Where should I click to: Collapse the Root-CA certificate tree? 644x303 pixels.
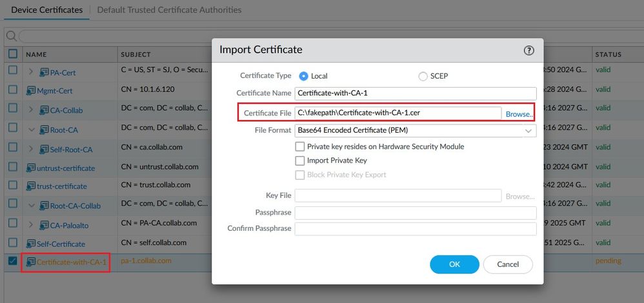click(31, 130)
